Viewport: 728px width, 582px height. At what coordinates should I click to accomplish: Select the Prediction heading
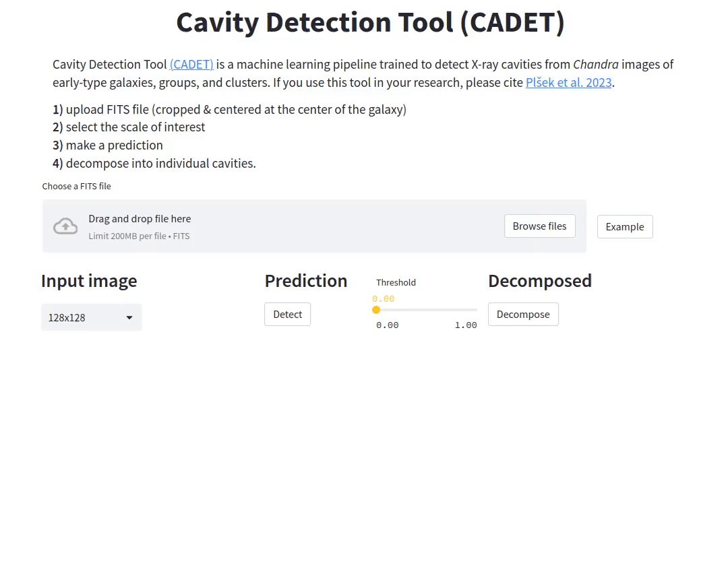pyautogui.click(x=306, y=281)
